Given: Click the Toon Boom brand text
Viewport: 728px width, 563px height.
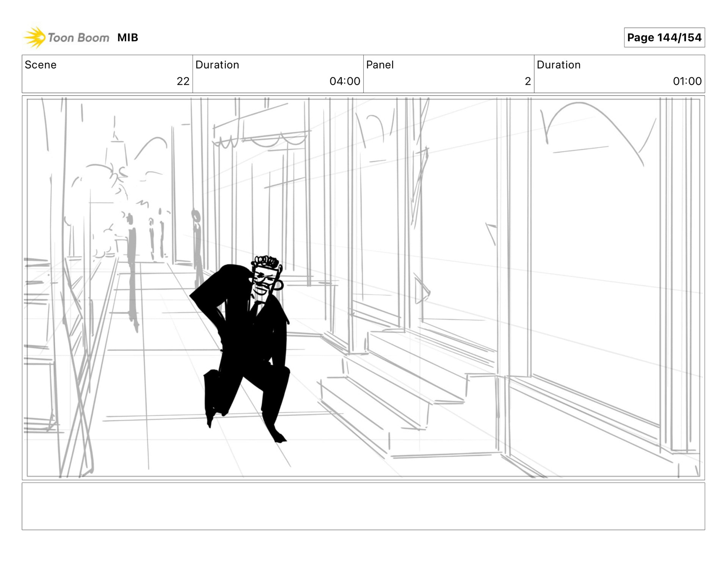Looking at the screenshot, I should [78, 38].
